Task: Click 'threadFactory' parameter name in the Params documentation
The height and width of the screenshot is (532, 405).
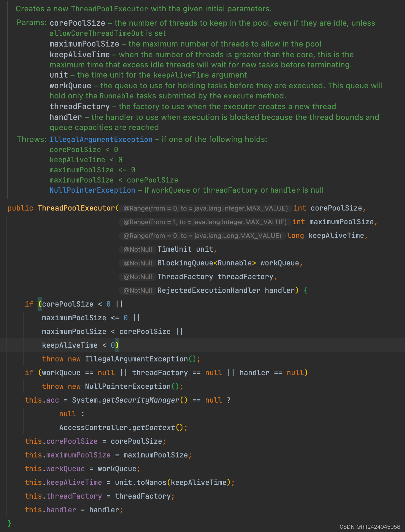Action: tap(80, 106)
